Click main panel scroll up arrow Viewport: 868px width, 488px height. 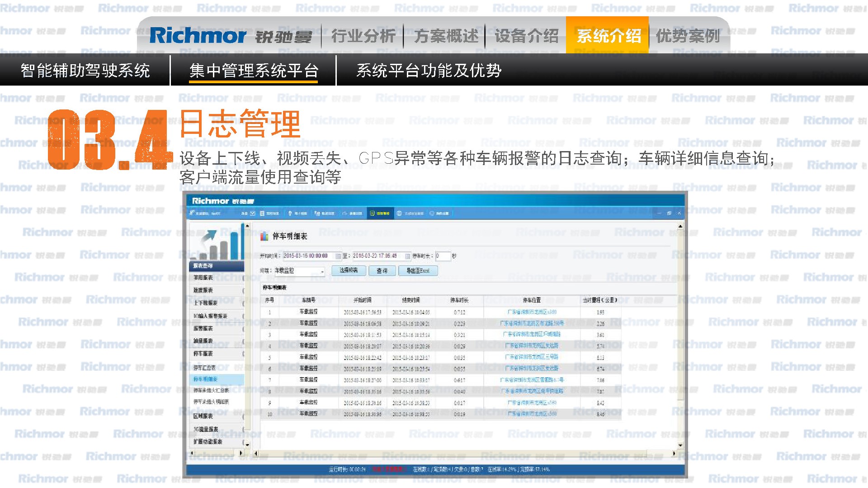click(679, 226)
